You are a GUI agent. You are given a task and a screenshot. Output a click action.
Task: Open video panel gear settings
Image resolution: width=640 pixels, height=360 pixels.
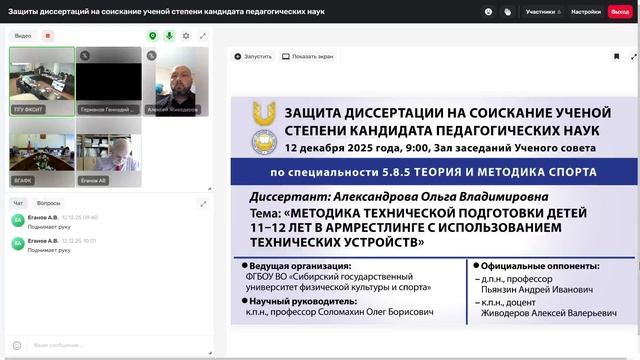click(186, 36)
